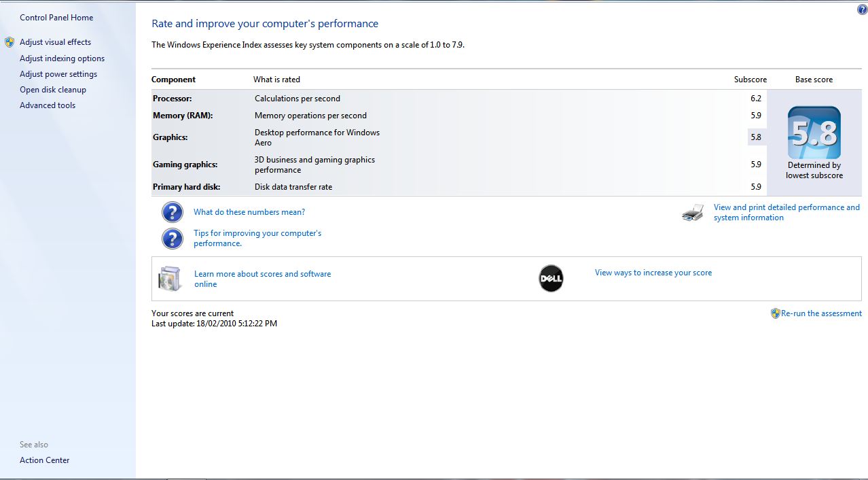This screenshot has height=480, width=868.
Task: Select the Memory (RAM) row label
Action: (x=183, y=116)
